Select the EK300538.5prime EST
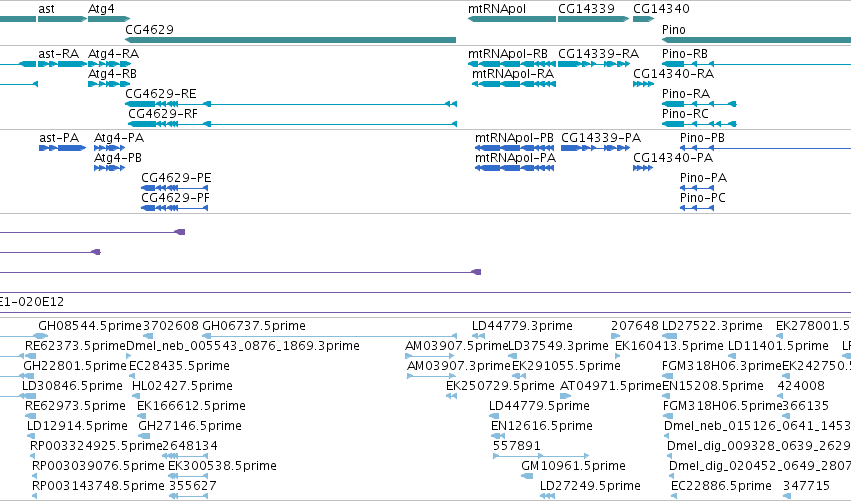This screenshot has width=851, height=501. pos(223,466)
